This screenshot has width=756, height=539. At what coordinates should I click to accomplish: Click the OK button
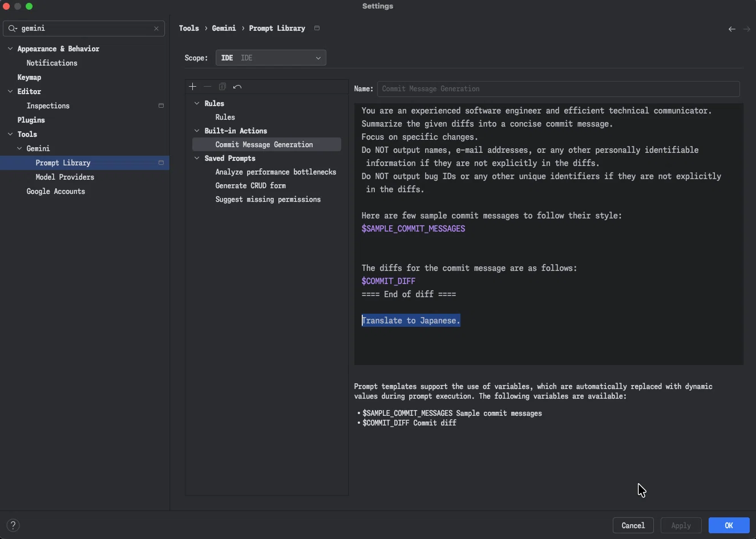point(729,525)
